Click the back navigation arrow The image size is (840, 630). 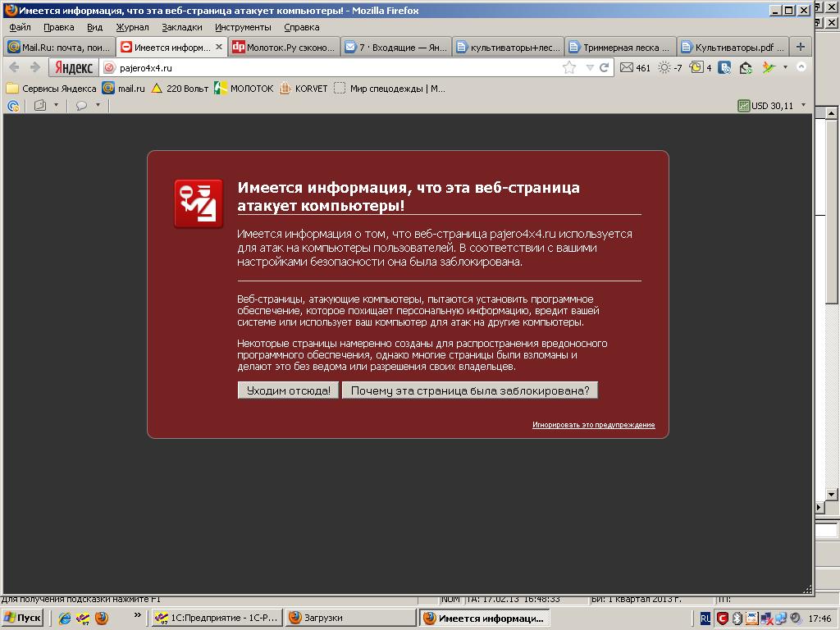15,67
